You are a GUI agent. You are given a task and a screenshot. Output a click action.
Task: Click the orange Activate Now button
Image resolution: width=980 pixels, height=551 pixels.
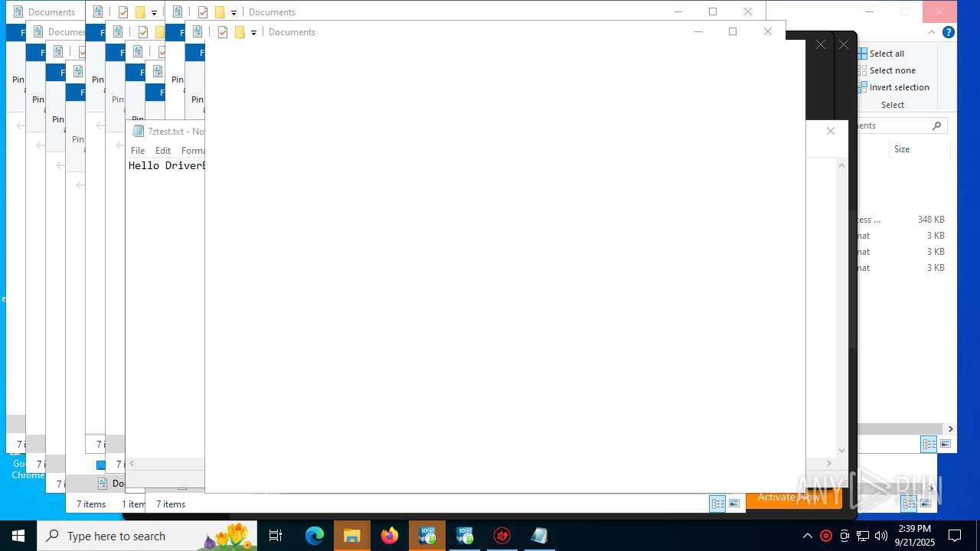pos(794,497)
